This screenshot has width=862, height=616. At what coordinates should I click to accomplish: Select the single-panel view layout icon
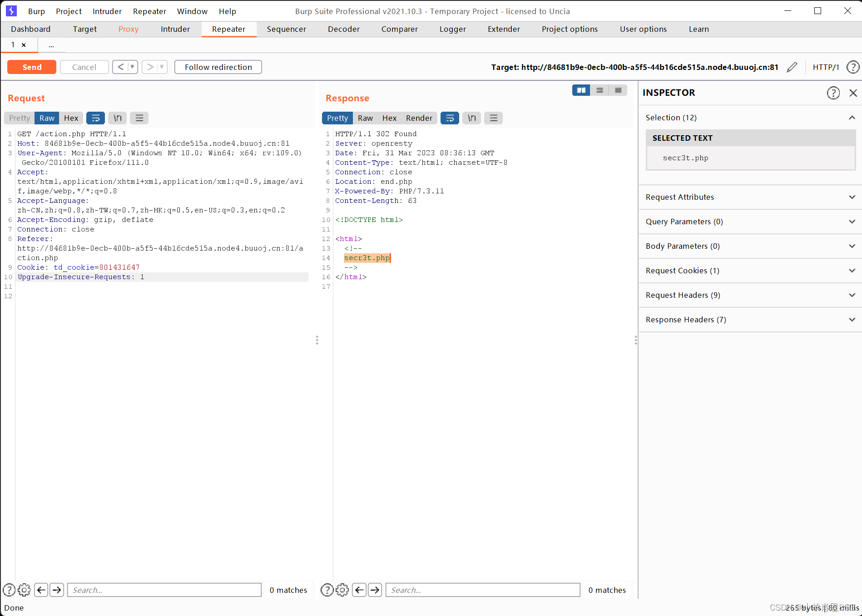tap(618, 90)
